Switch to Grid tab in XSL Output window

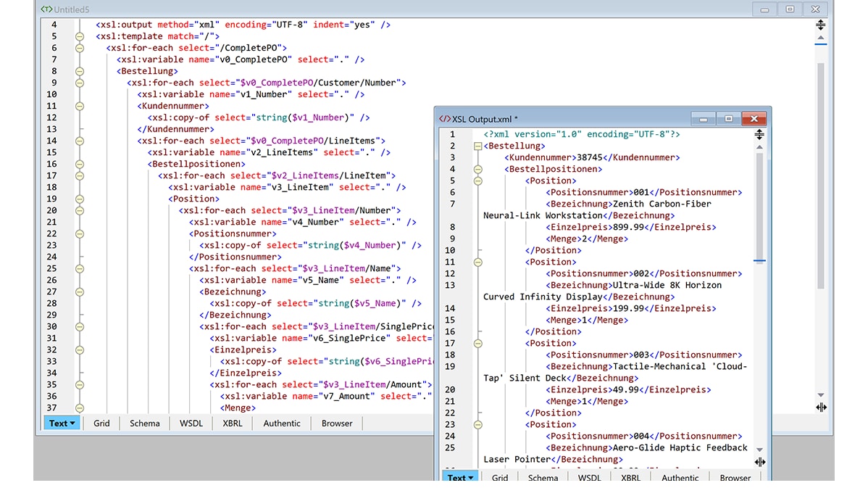point(500,476)
